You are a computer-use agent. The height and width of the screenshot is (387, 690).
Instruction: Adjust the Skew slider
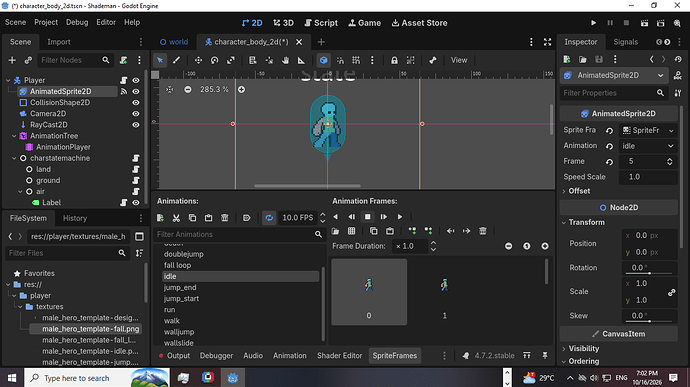649,321
